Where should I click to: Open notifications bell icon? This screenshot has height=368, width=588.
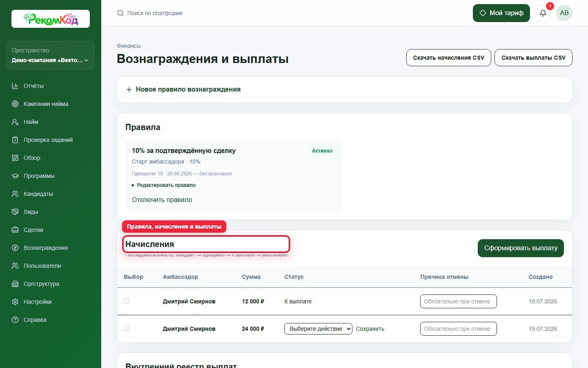(x=543, y=13)
